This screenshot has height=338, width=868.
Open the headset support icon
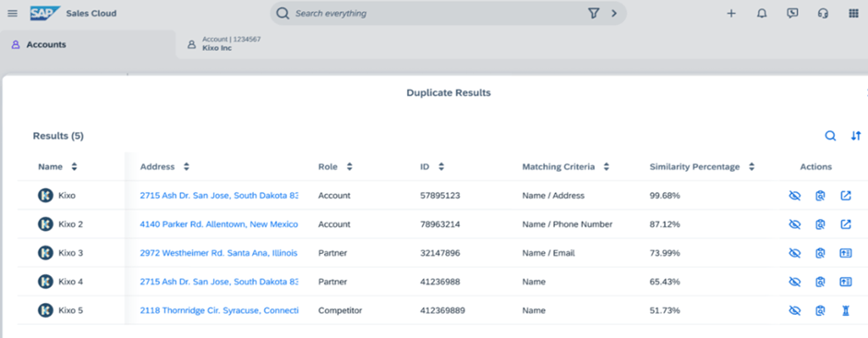tap(823, 13)
